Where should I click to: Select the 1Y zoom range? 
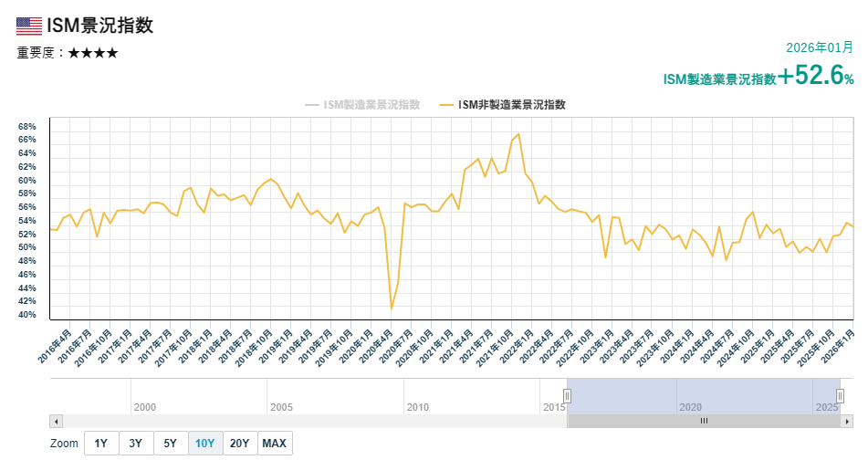[101, 444]
